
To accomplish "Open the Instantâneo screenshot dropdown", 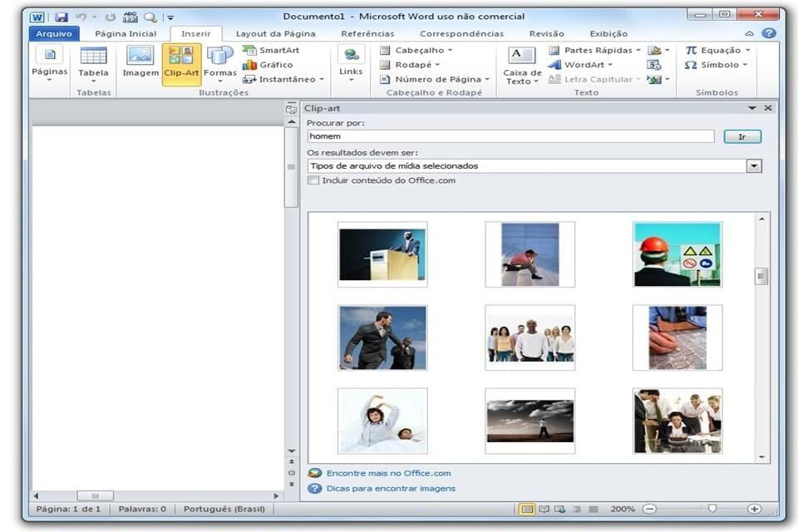I will pyautogui.click(x=283, y=79).
